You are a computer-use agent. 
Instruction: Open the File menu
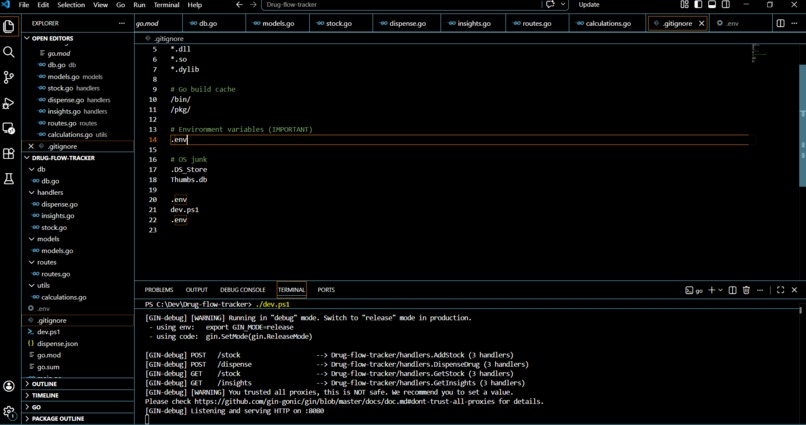pos(24,5)
